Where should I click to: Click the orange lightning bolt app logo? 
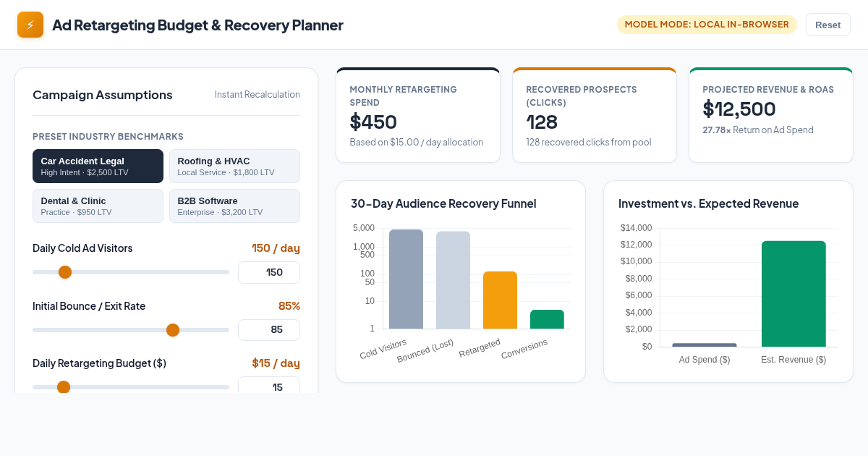coord(30,25)
